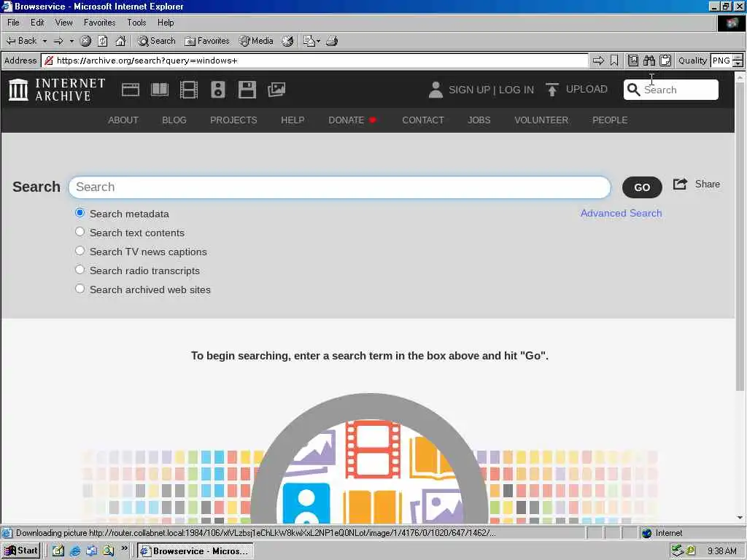Open the Video film icon in Archive header
Image resolution: width=747 pixels, height=560 pixels.
[x=189, y=90]
